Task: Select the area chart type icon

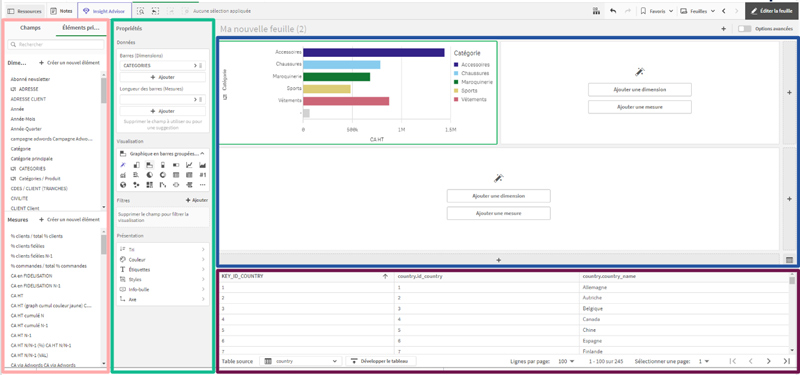Action: pyautogui.click(x=203, y=165)
